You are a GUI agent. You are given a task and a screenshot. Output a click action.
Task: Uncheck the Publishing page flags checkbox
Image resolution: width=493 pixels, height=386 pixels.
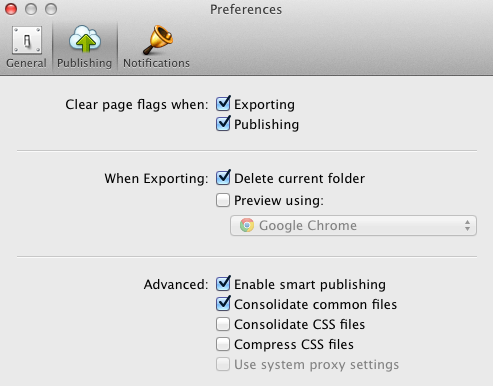click(223, 124)
